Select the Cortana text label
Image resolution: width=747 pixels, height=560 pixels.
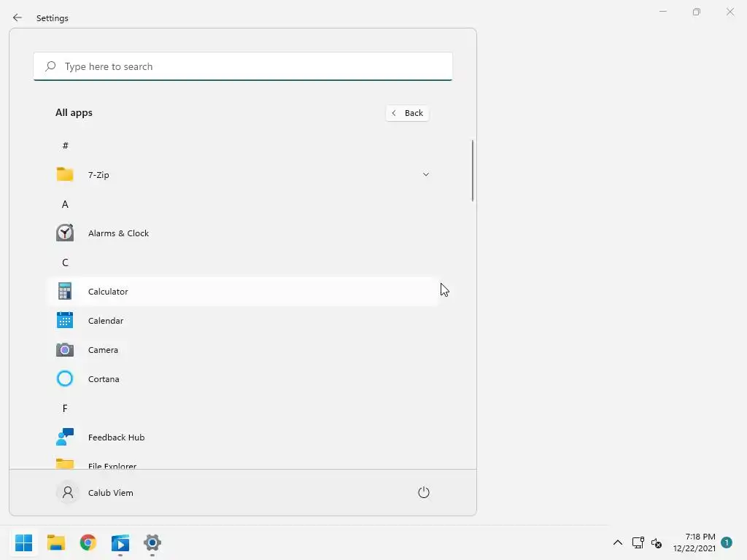pyautogui.click(x=104, y=379)
